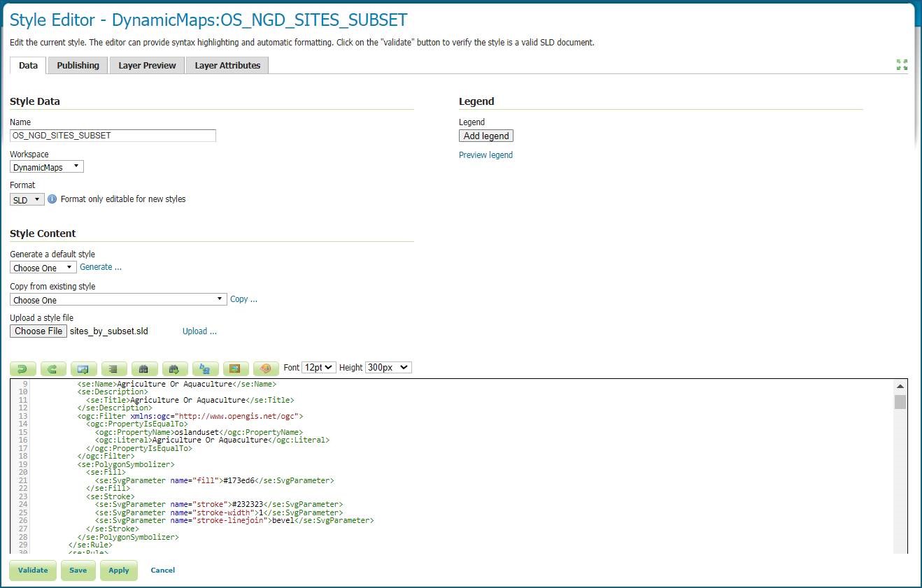Screen dimensions: 922x588
Task: Click the Validate button
Action: pos(33,570)
